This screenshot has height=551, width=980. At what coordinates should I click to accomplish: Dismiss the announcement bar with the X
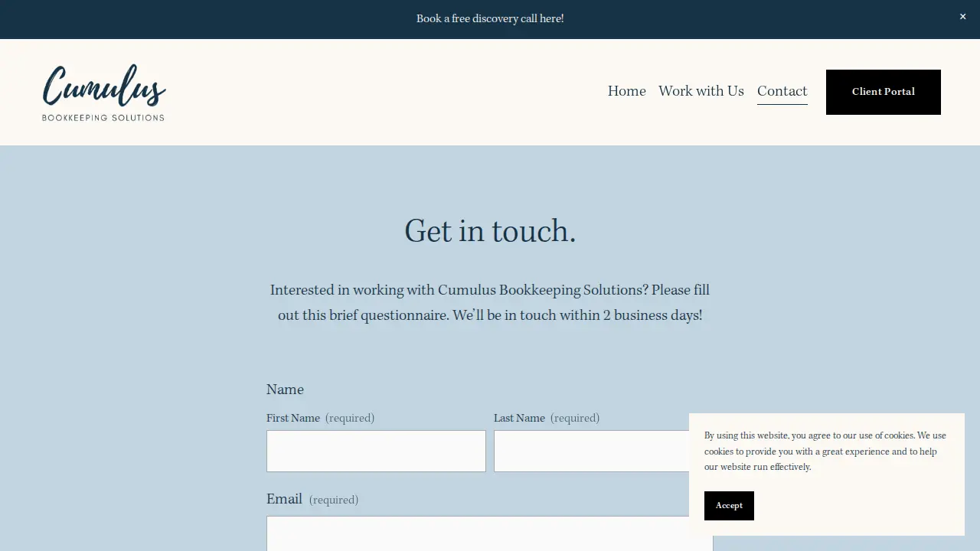962,17
